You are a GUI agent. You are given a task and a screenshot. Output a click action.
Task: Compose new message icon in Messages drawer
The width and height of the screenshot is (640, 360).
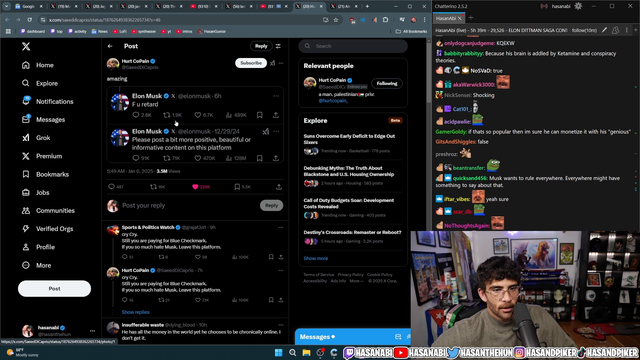coord(398,337)
